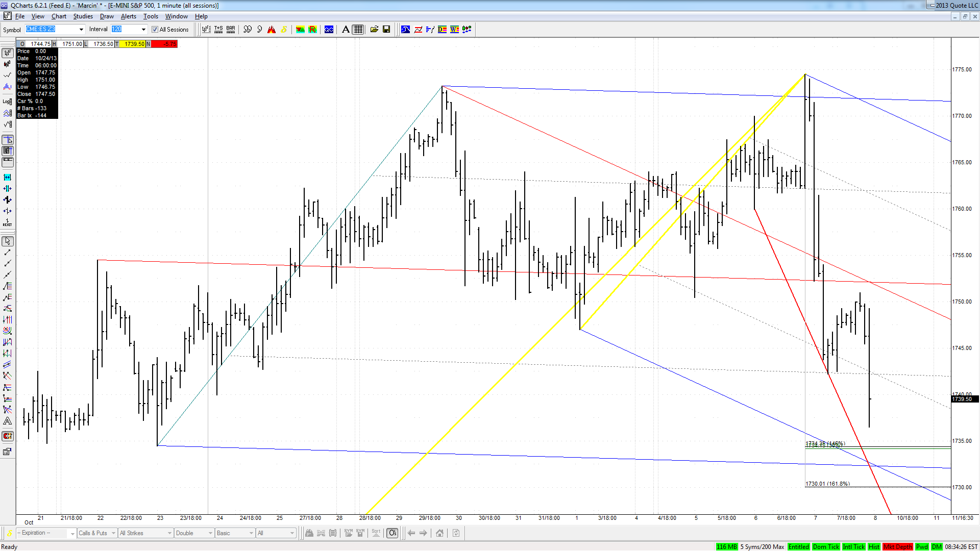Viewport: 980px width, 551px height.
Task: Click the binoculars find icon in options toolbar
Action: (x=309, y=533)
